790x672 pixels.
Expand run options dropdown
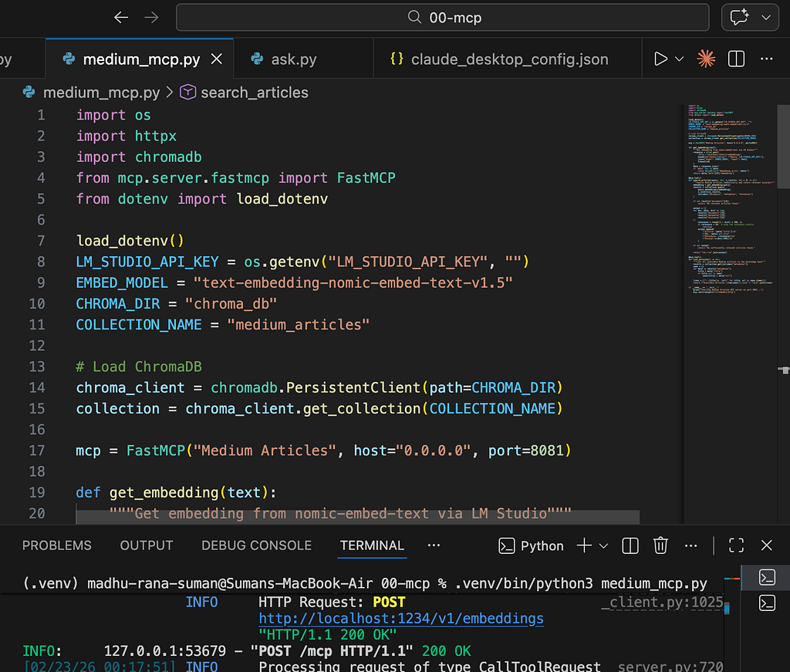coord(679,59)
